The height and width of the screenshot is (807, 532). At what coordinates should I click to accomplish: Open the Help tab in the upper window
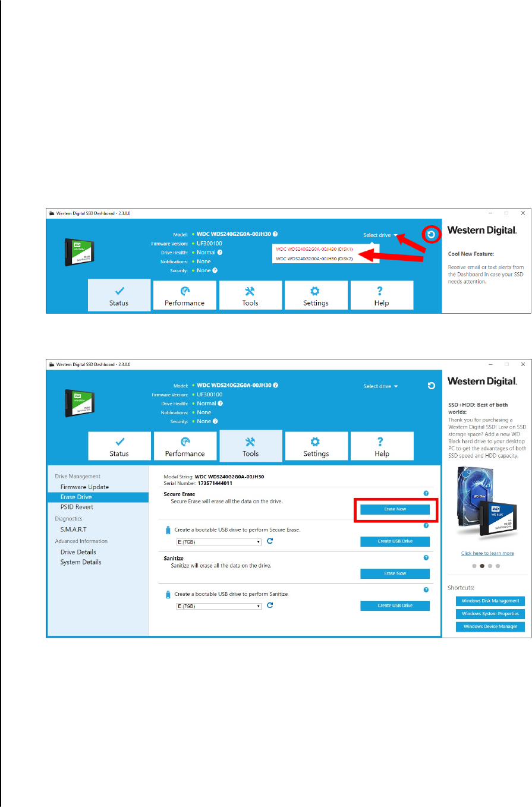[382, 295]
